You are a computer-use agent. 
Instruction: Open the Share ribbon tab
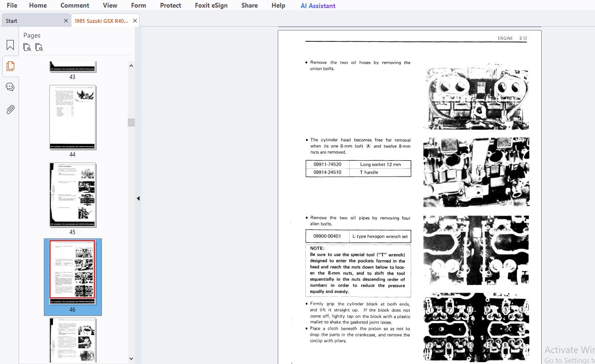coord(250,5)
